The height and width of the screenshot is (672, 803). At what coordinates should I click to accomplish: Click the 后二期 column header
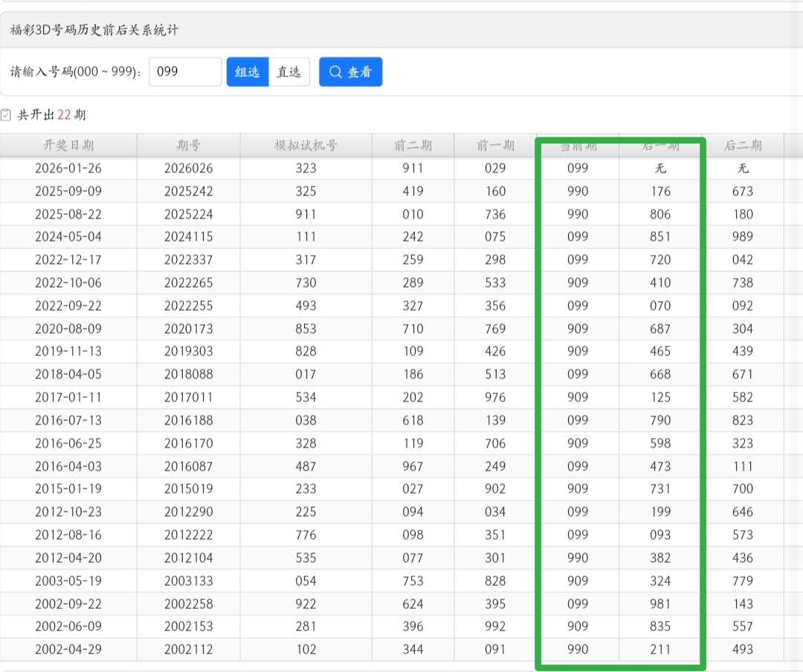tap(743, 146)
